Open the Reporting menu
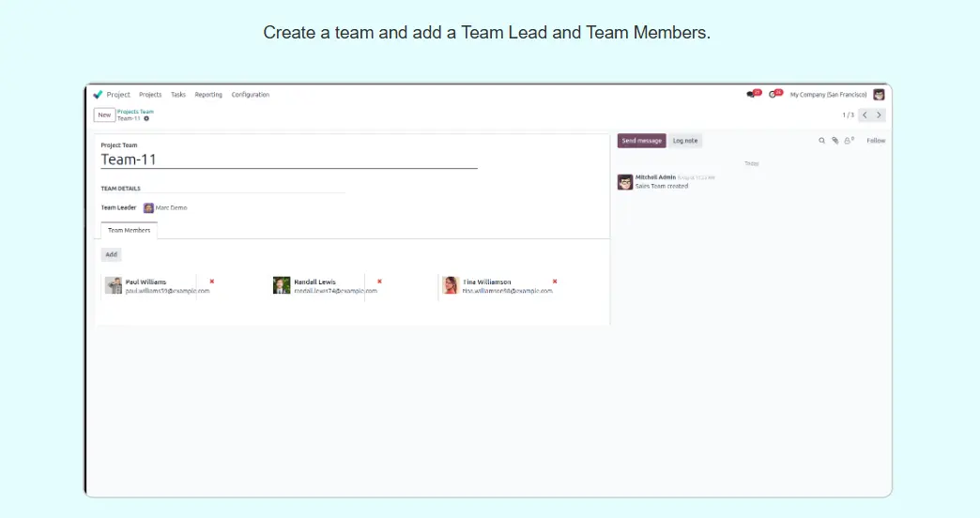This screenshot has height=518, width=980. click(x=208, y=95)
